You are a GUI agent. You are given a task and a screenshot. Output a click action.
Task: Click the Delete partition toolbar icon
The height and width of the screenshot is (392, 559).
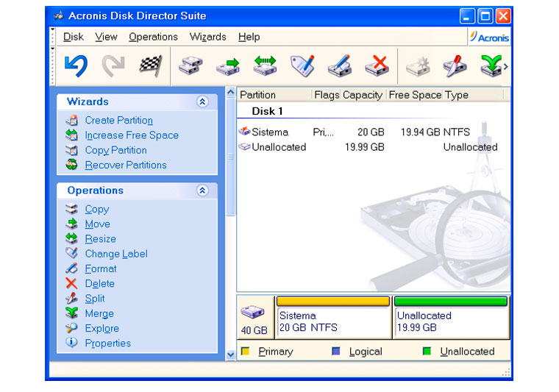point(377,66)
